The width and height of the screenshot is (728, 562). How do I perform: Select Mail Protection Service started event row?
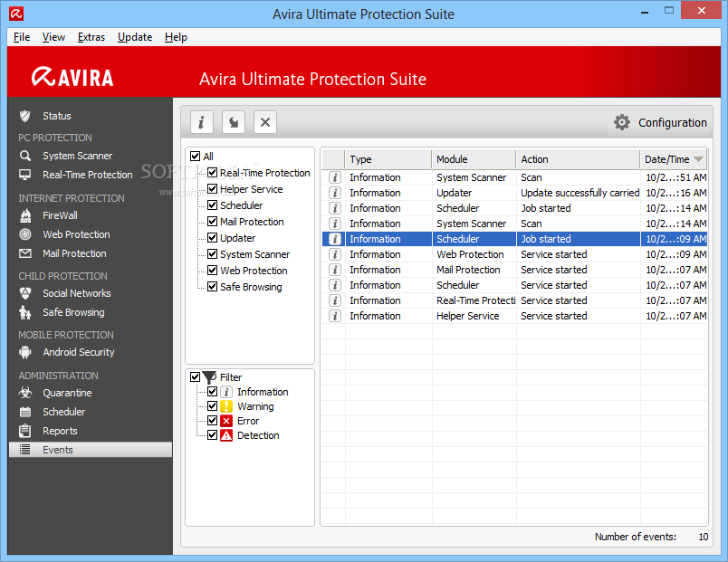tap(514, 270)
